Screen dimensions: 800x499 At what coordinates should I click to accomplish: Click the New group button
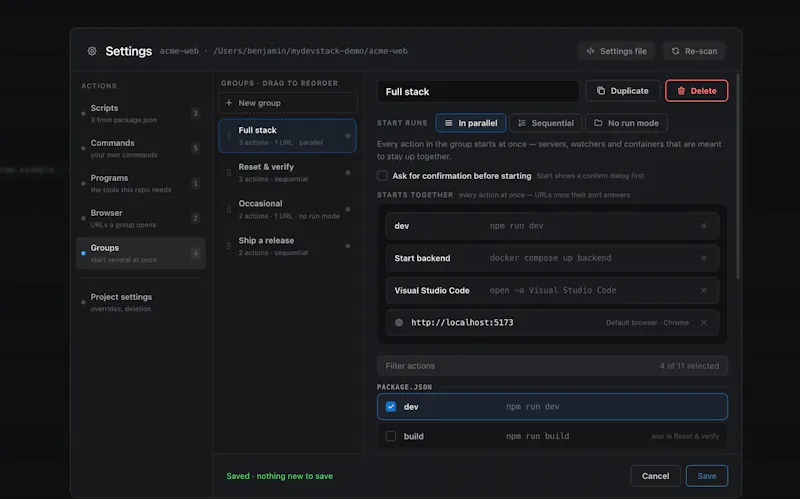pos(288,103)
